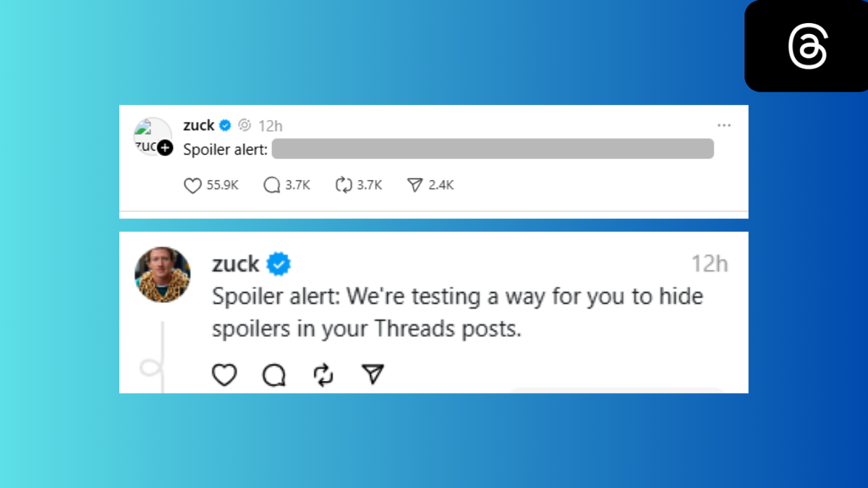
Task: Open zuck's profile from top post username
Action: [198, 126]
